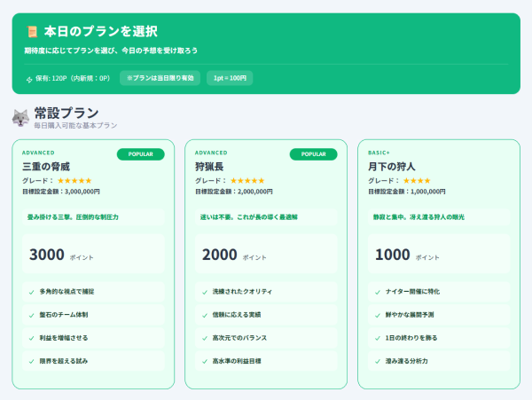Viewport: 532px width, 400px height.
Task: Click the feature text 鮮やかな展開予測
Action: pyautogui.click(x=410, y=315)
